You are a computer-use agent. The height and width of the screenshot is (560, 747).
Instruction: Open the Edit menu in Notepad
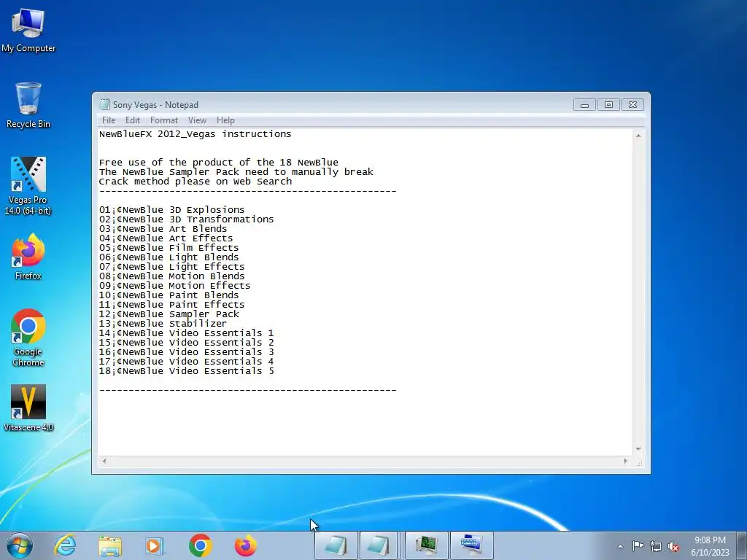133,120
